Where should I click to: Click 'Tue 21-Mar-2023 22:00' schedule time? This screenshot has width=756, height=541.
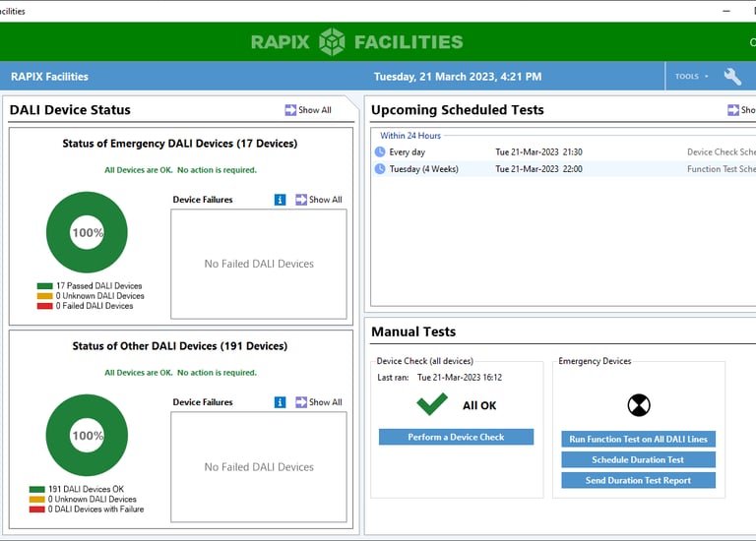(539, 169)
